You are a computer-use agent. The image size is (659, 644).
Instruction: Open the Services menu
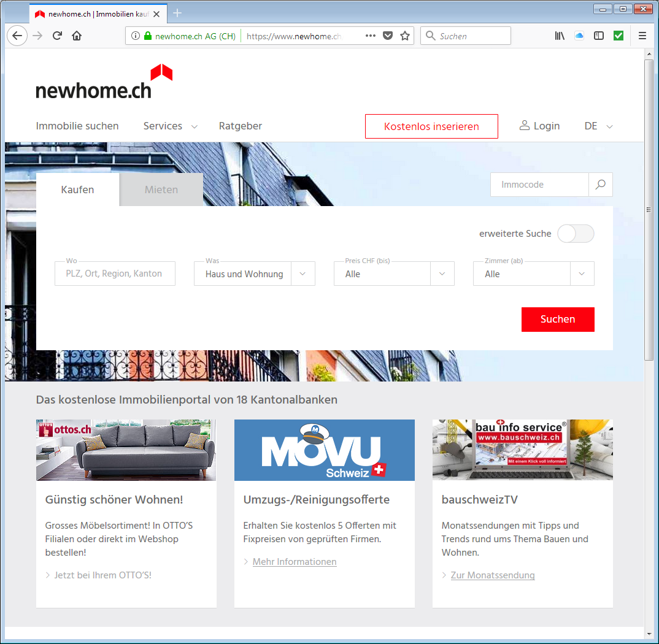pos(170,126)
